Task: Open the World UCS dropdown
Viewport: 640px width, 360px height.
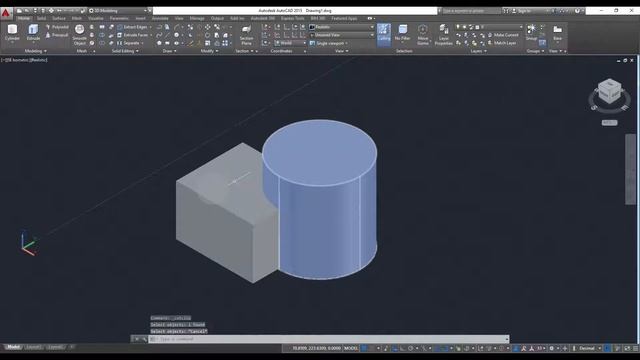Action: coord(290,43)
